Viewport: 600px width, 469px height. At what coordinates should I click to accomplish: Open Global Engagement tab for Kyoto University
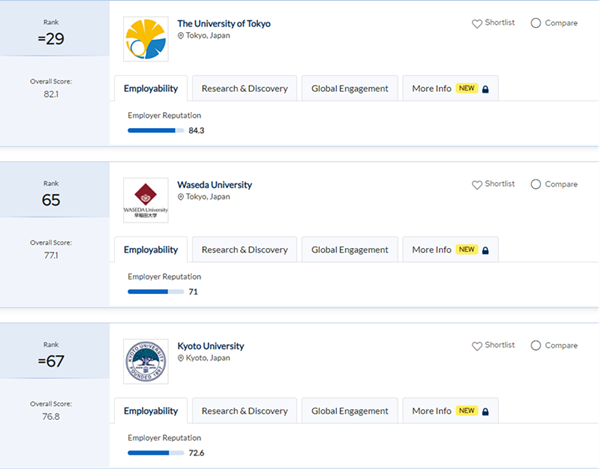[350, 411]
